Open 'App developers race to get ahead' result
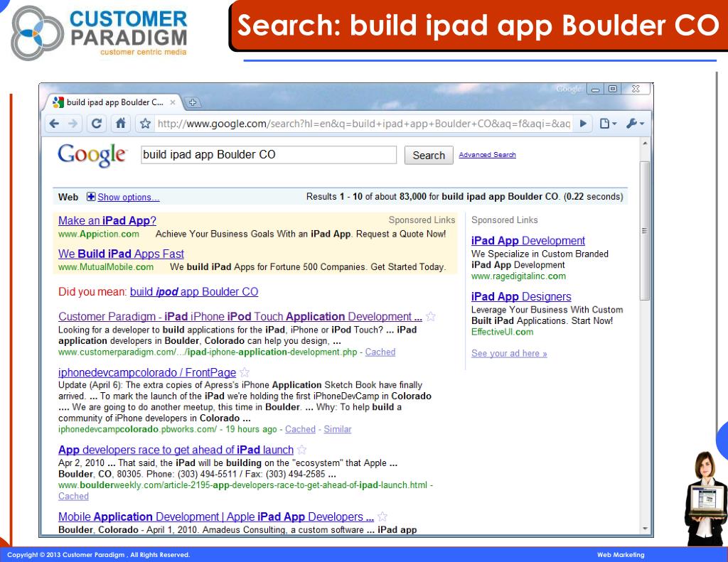The width and height of the screenshot is (728, 562). pyautogui.click(x=176, y=450)
